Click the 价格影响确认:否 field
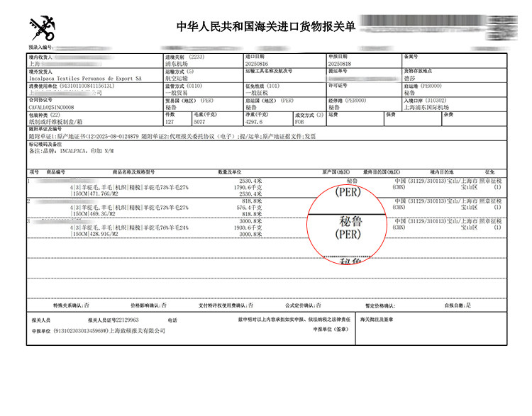 [149, 305]
